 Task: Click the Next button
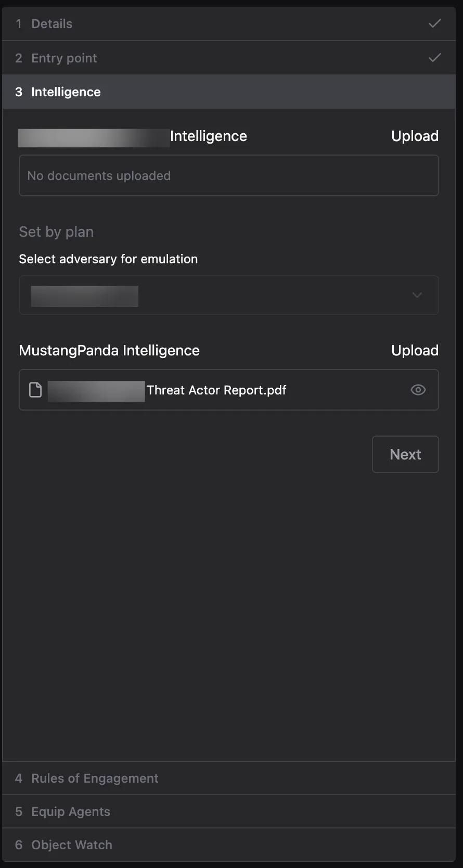405,454
